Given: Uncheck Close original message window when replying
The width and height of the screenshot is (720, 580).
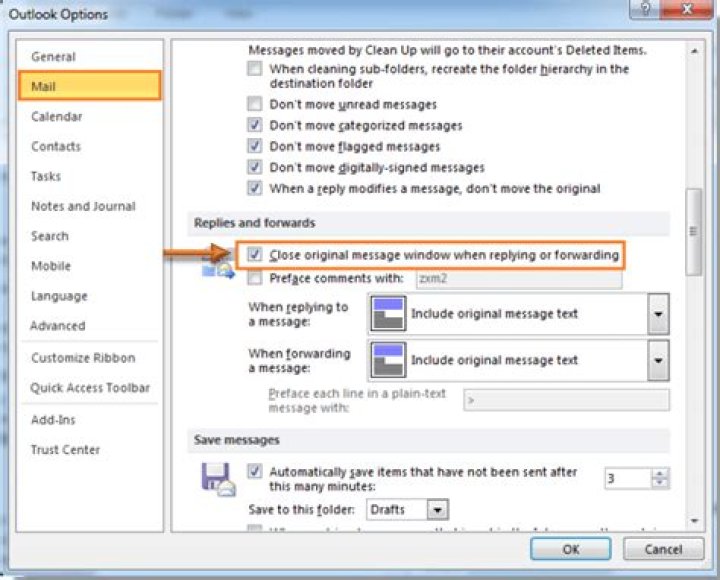Looking at the screenshot, I should 255,254.
